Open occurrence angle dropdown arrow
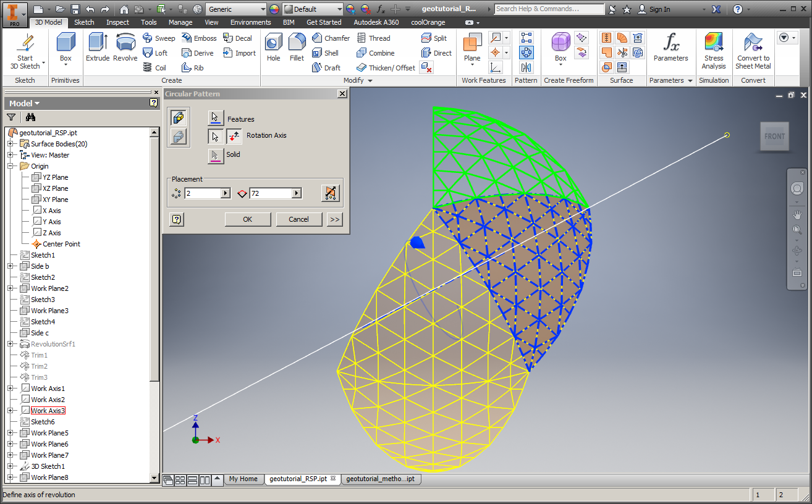The height and width of the screenshot is (504, 812). (x=297, y=193)
